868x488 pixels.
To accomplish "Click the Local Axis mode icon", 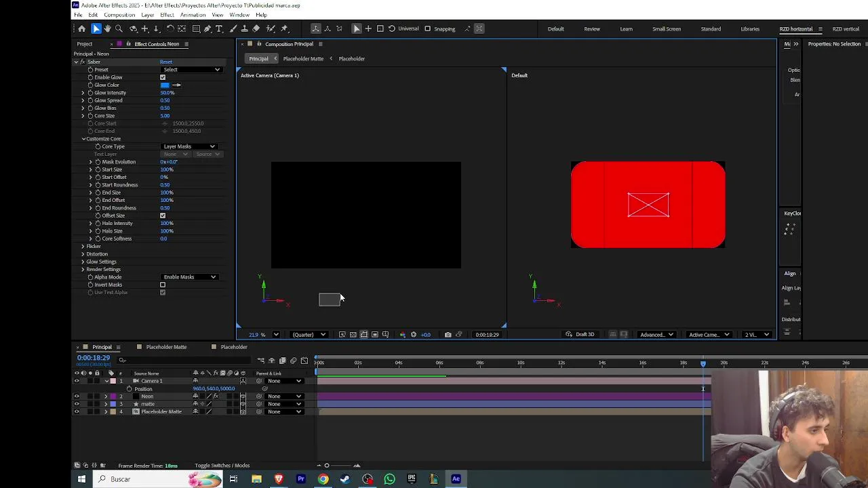I will [x=315, y=28].
